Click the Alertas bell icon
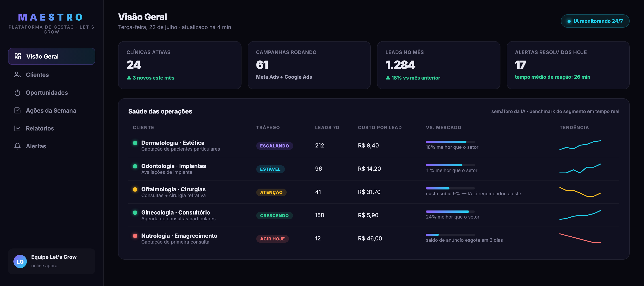This screenshot has height=286, width=644. point(17,146)
